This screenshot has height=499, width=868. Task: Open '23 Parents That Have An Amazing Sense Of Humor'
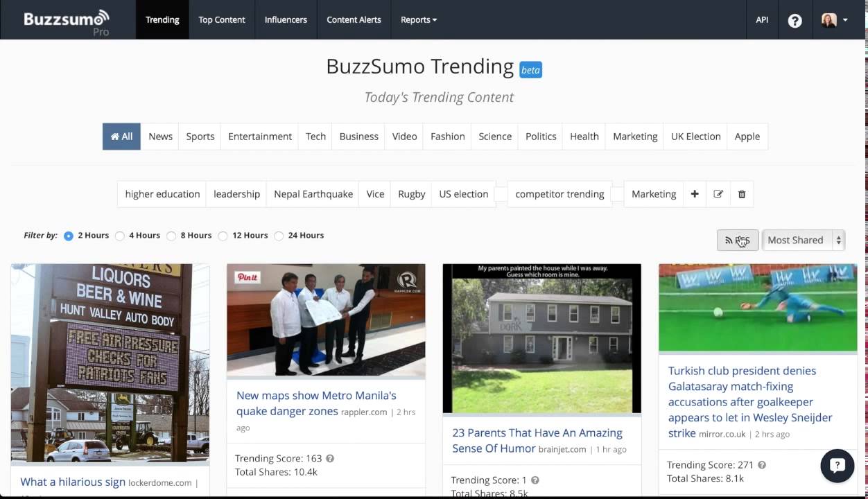(537, 441)
